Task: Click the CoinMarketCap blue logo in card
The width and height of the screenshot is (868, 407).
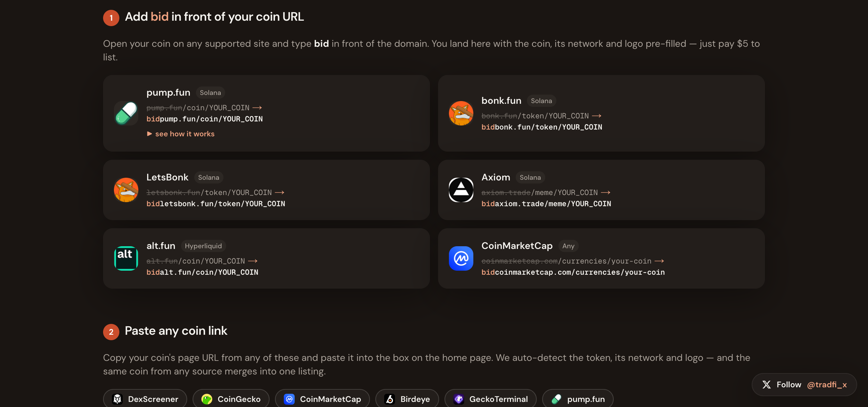Action: pyautogui.click(x=461, y=258)
